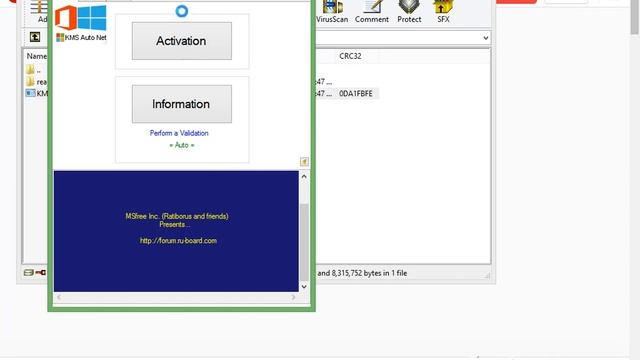Click the small yellow icon above the console

[304, 162]
